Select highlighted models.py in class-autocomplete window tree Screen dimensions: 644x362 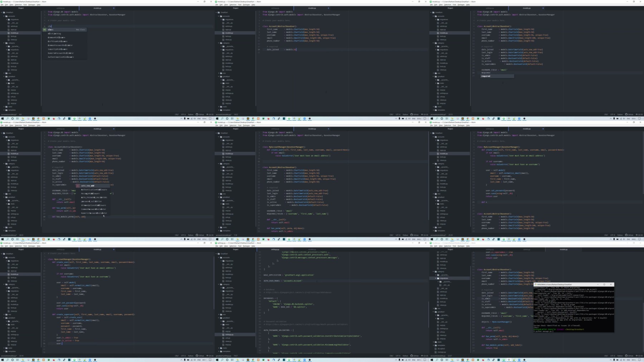pyautogui.click(x=20, y=33)
